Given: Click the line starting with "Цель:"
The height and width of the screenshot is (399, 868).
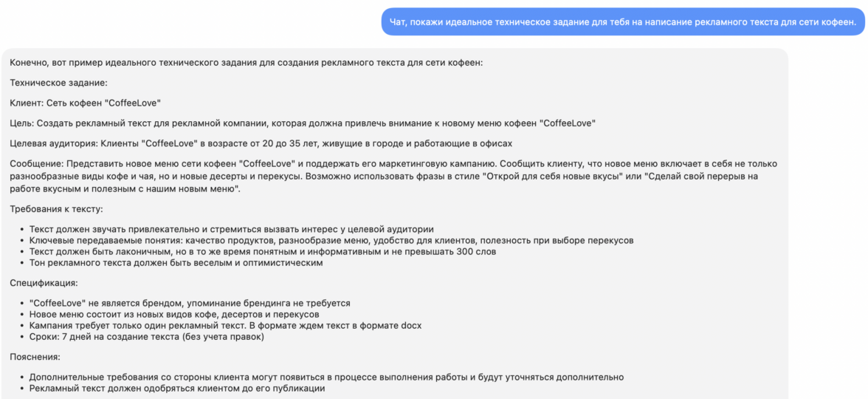Looking at the screenshot, I should [x=303, y=123].
